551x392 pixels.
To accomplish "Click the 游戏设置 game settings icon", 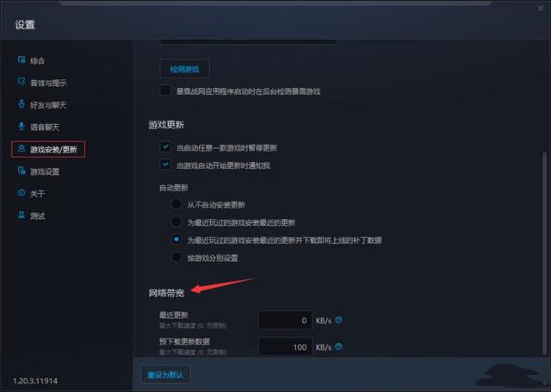I will 22,171.
